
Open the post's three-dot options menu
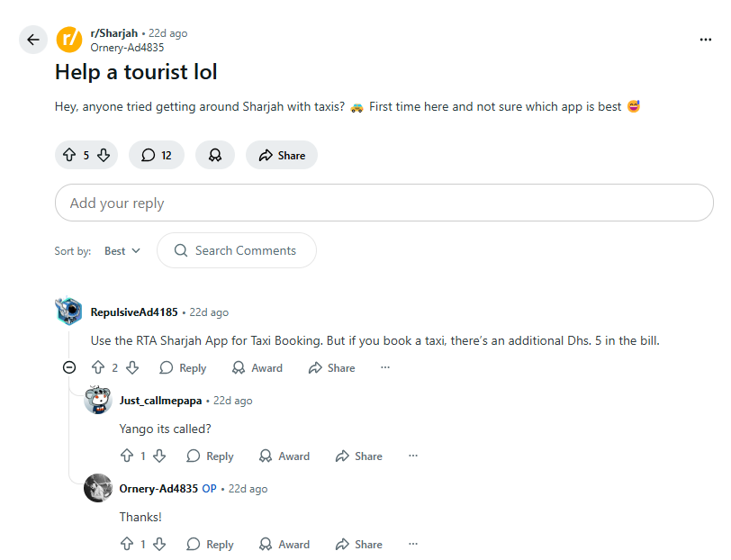click(x=706, y=40)
